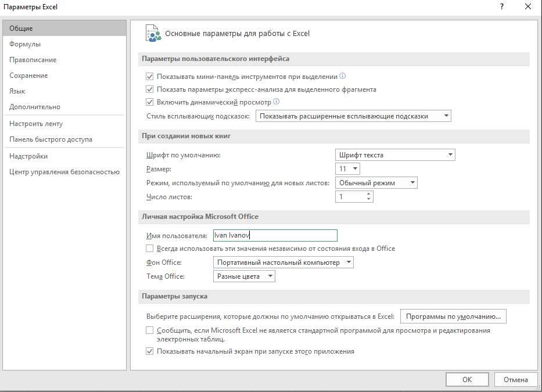This screenshot has width=542, height=392.
Task: Open Шрифт по умолчанию dropdown
Action: pos(395,155)
